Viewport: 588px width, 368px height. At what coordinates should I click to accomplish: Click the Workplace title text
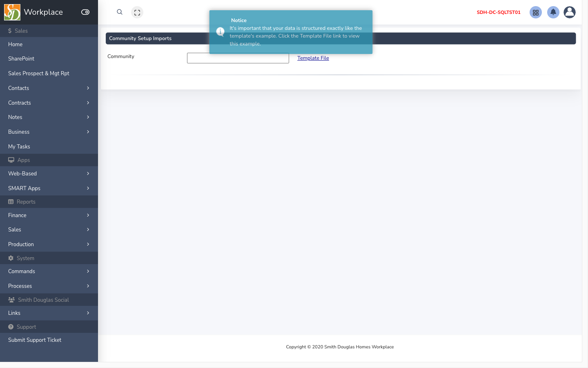(43, 12)
